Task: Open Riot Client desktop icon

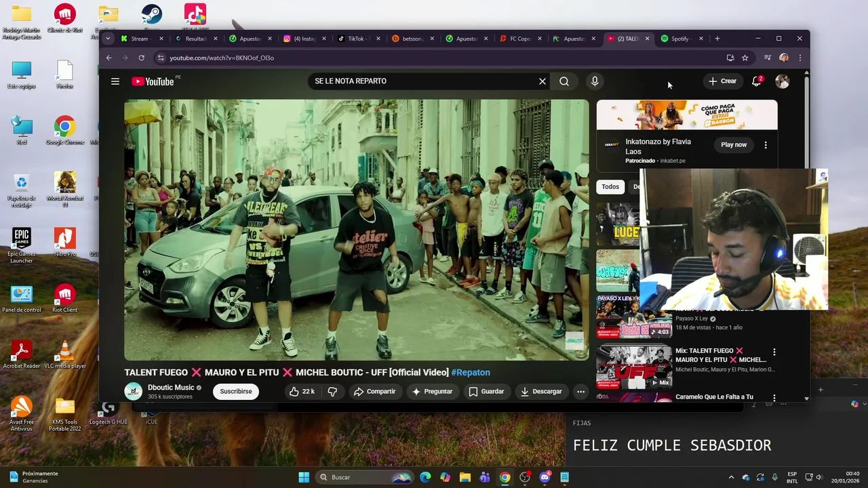Action: click(x=64, y=298)
